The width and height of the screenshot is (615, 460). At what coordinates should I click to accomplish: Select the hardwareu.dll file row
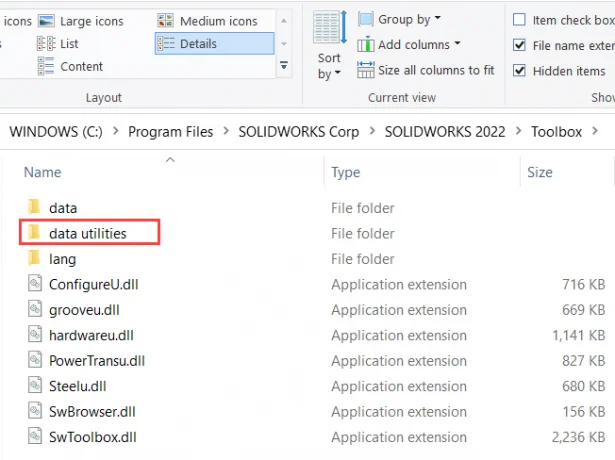coord(308,335)
